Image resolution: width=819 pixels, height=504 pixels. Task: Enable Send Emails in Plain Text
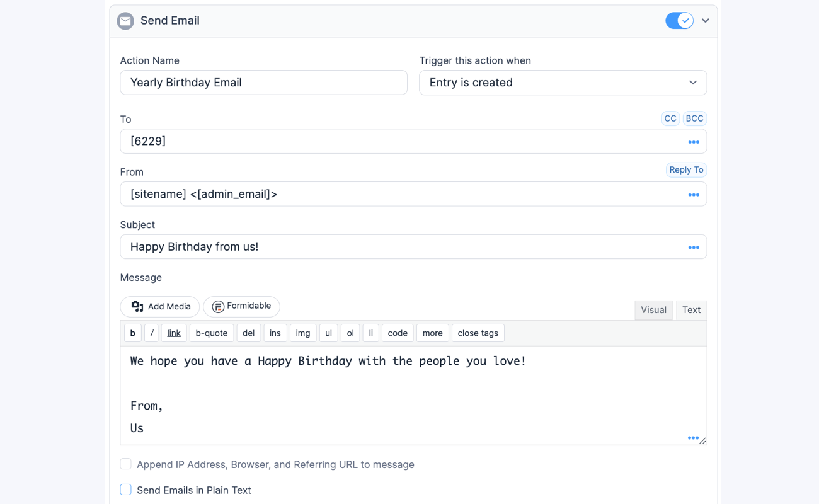pos(125,490)
